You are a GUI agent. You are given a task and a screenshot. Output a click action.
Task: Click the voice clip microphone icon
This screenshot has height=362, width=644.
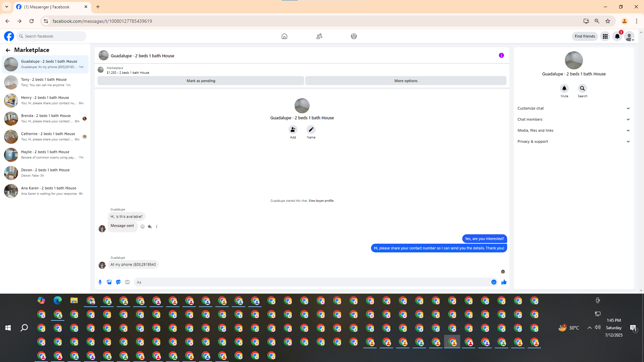click(x=100, y=282)
